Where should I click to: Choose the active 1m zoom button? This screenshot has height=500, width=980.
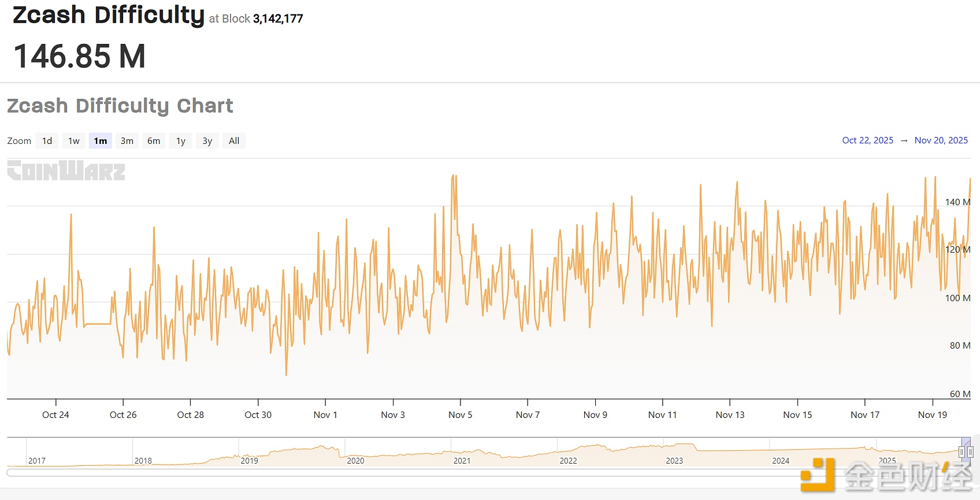(x=101, y=141)
